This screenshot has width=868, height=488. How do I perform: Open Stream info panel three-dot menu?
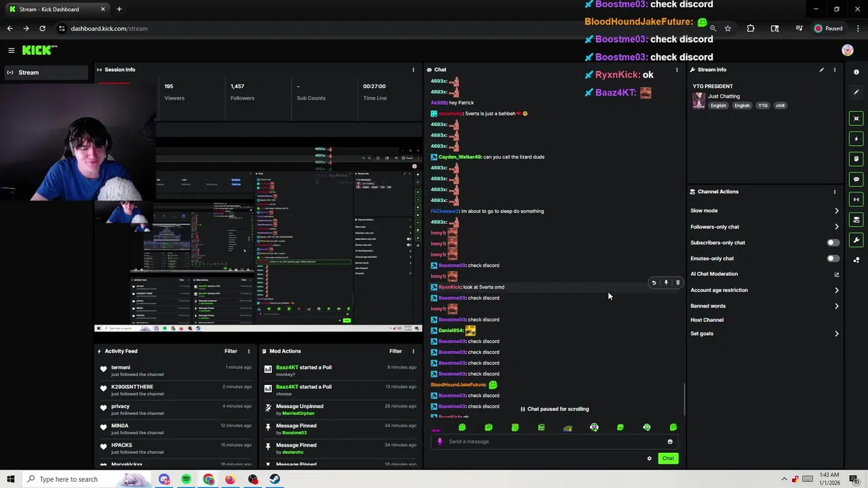click(x=835, y=70)
